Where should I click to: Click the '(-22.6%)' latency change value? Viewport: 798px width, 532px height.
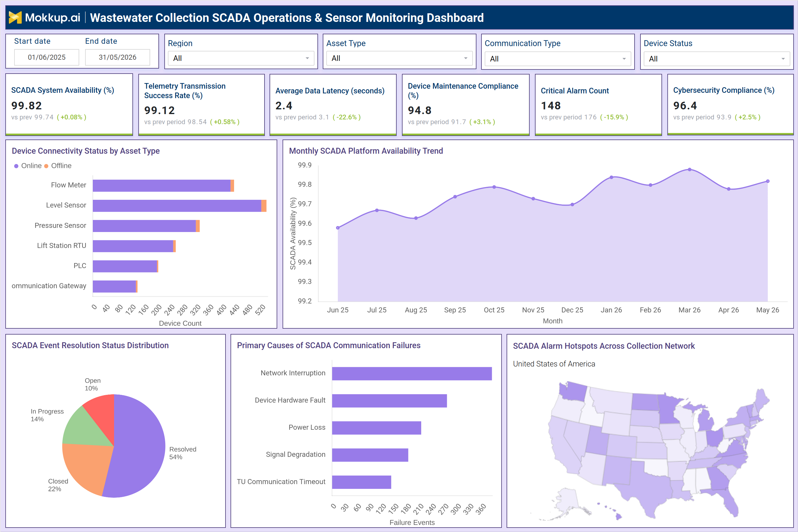tap(346, 117)
